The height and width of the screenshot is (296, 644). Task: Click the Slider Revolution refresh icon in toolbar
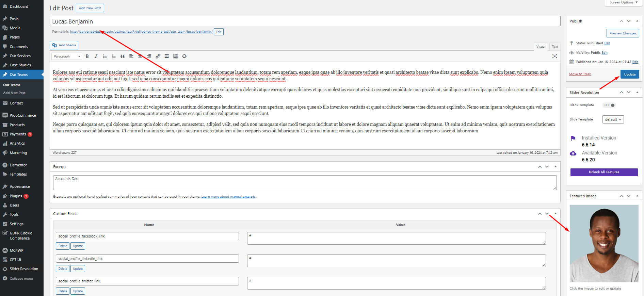click(x=184, y=56)
